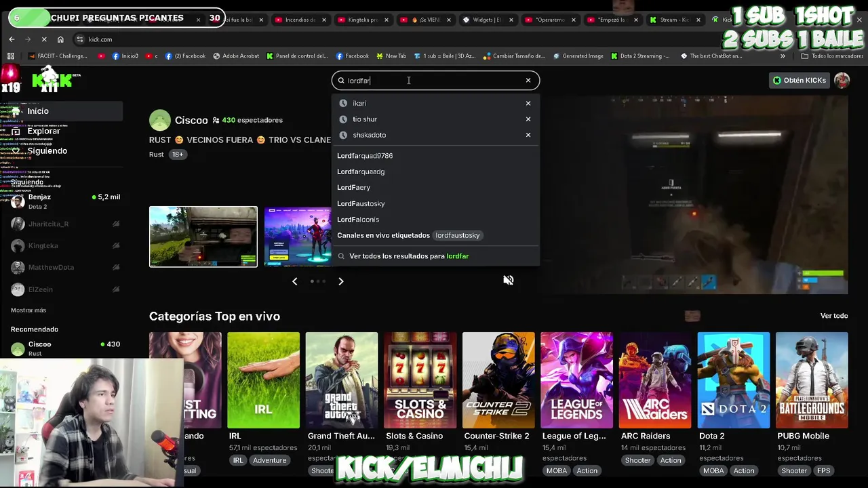Open the IRL category card

tap(263, 380)
